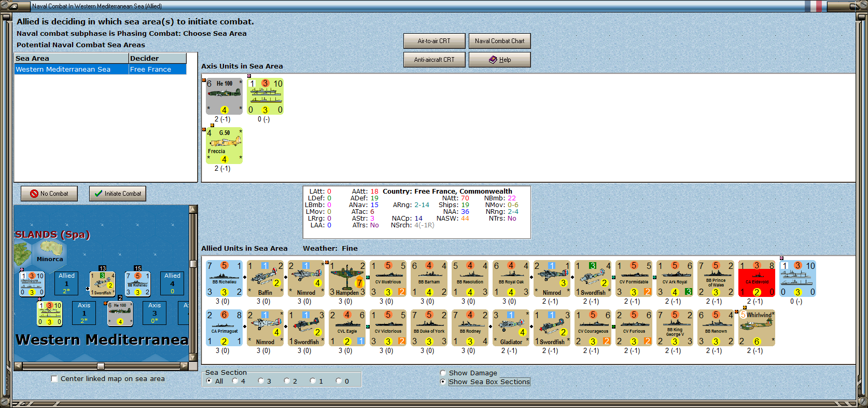Screen dimensions: 868x408
Task: Click the Allied sea box section 4 on map
Action: [172, 283]
